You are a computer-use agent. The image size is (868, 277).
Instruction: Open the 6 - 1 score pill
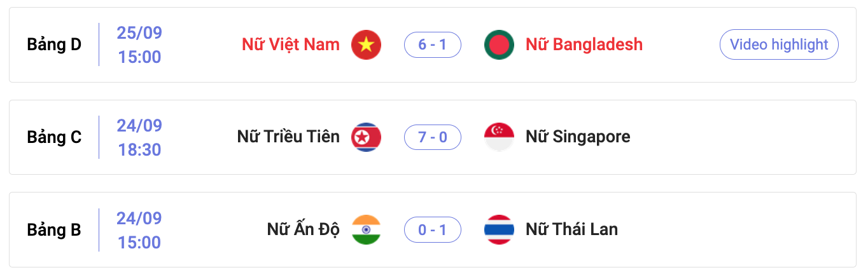click(433, 44)
